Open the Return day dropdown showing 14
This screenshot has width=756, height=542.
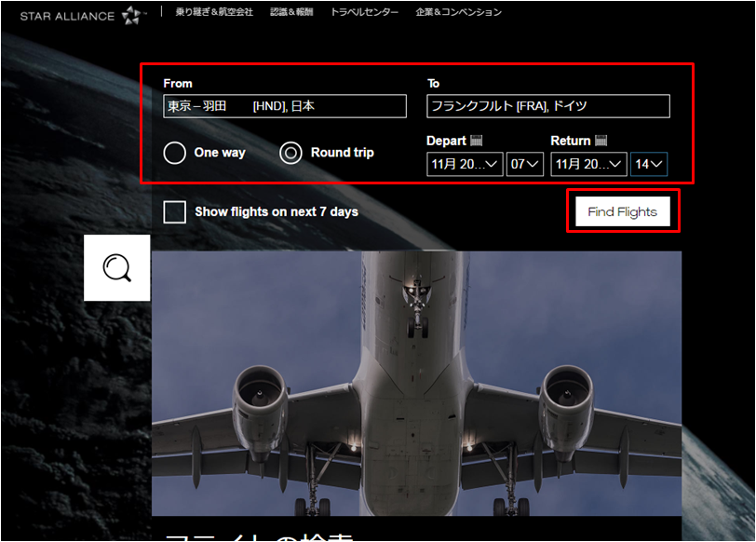[649, 164]
